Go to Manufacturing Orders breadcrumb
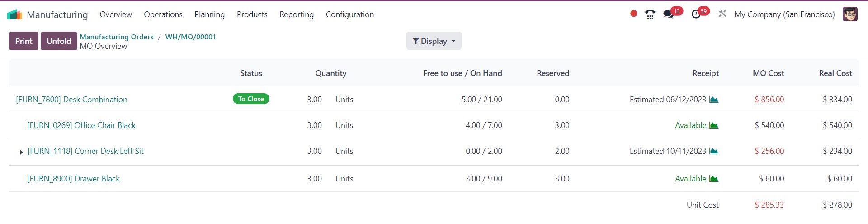The height and width of the screenshot is (224, 868). 117,37
